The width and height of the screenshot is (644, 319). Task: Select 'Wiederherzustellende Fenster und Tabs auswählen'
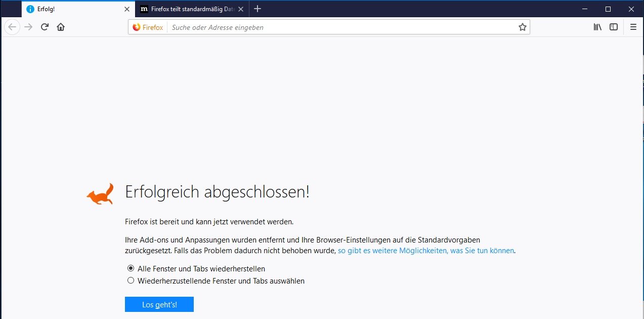click(x=216, y=281)
